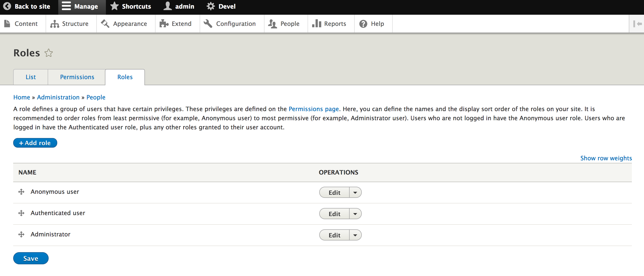Open the Permissions page link in description
This screenshot has width=644, height=276.
314,109
